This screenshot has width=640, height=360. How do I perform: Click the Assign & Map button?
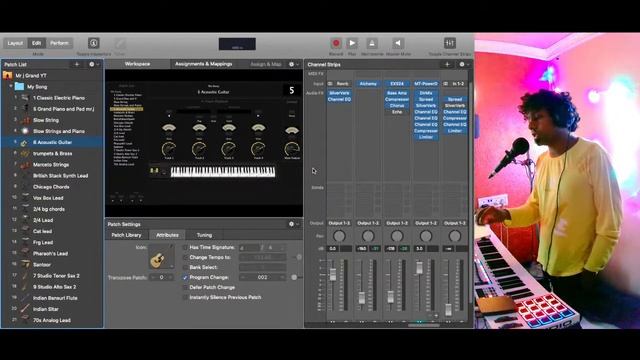tap(266, 64)
